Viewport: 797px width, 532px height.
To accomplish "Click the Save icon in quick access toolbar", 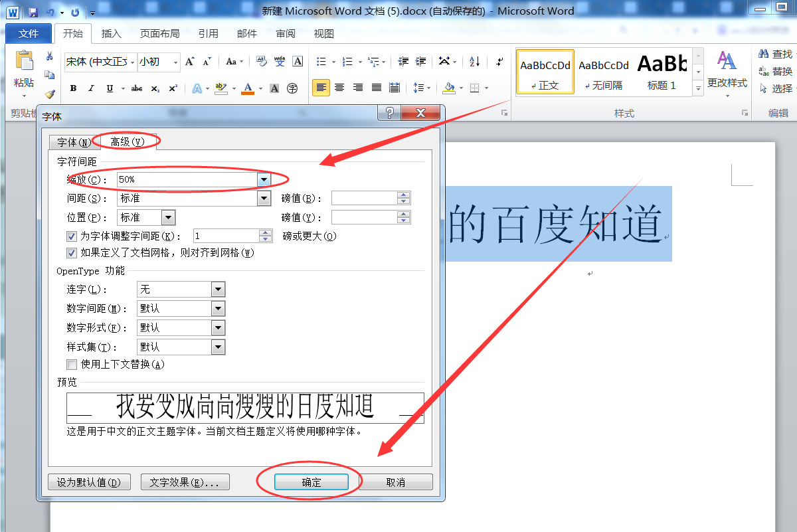I will [x=33, y=12].
